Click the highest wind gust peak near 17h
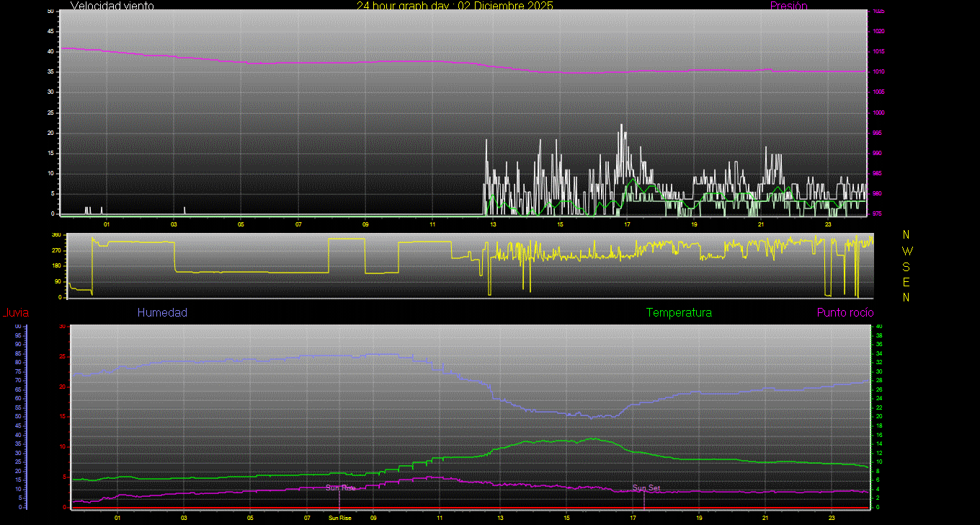Viewport: 980px width, 525px height. (621, 125)
